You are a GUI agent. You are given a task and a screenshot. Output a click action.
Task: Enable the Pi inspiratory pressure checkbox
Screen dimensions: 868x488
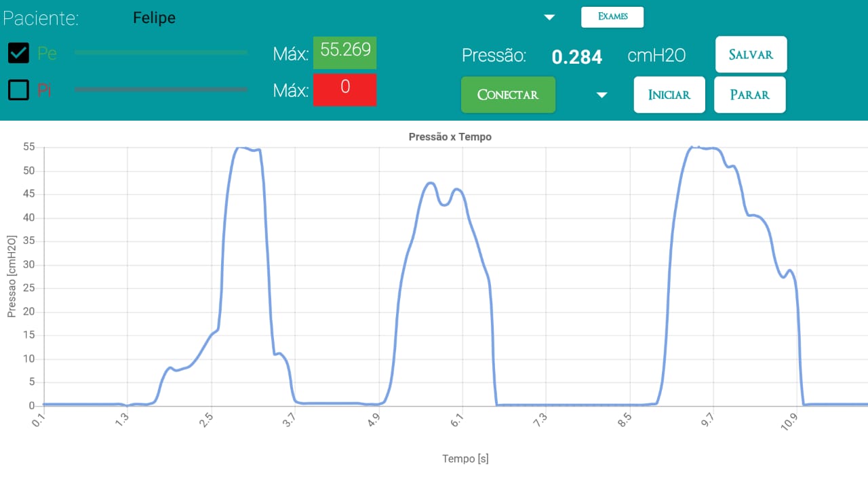pyautogui.click(x=18, y=89)
